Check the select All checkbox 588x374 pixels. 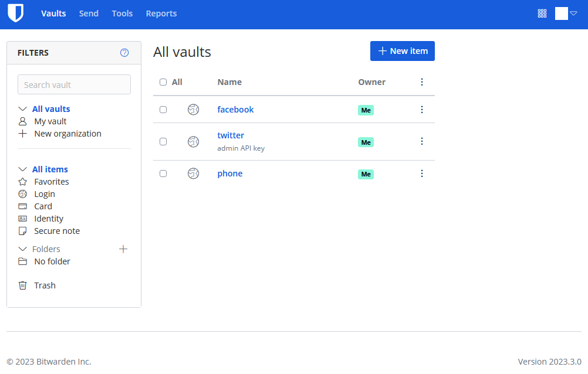pos(163,82)
